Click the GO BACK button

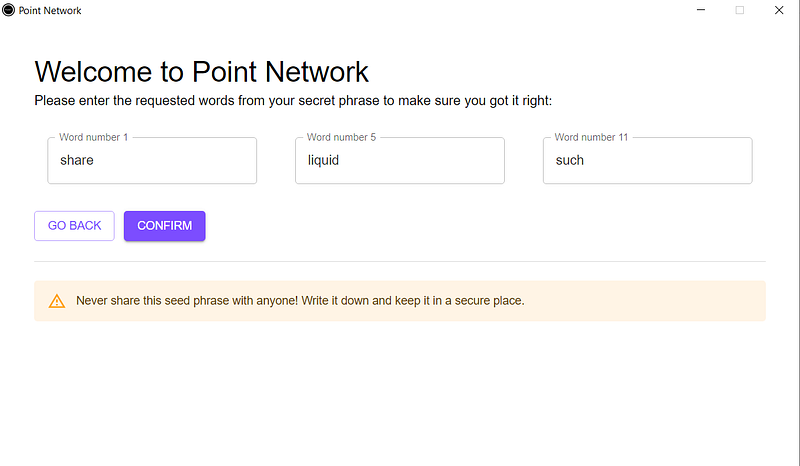tap(74, 226)
